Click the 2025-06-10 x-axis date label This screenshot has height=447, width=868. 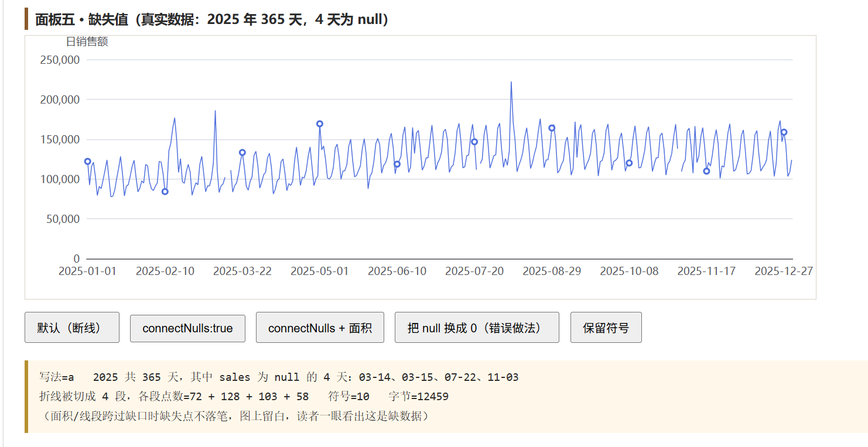click(x=397, y=271)
